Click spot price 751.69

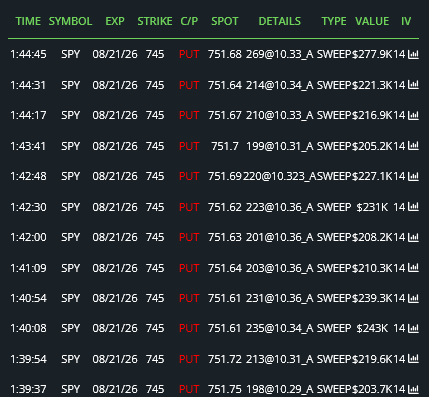click(225, 176)
